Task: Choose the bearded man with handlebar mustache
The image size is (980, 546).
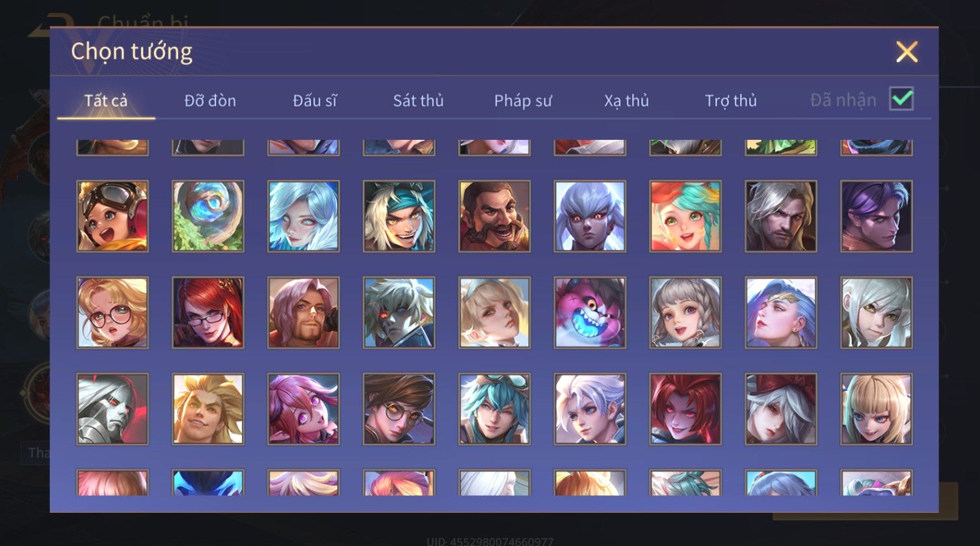Action: [494, 216]
